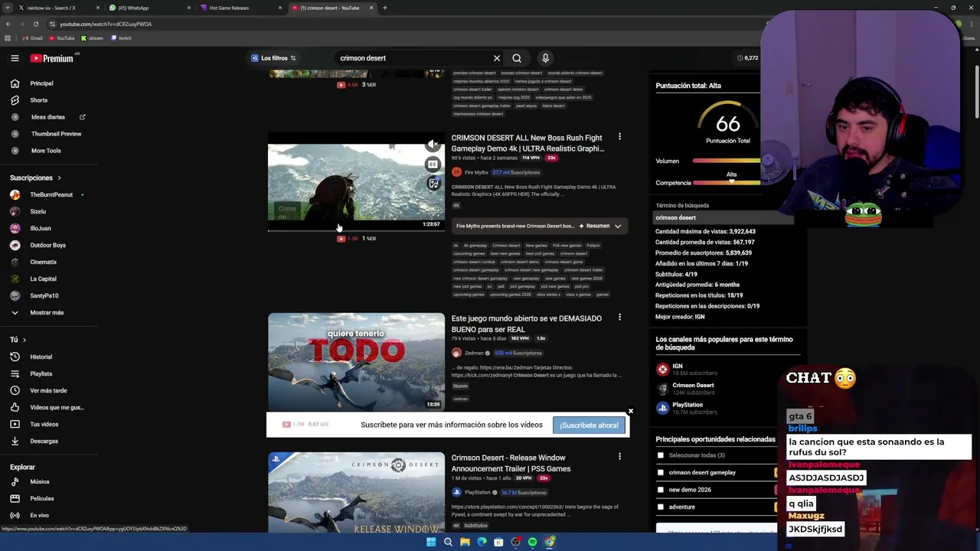The height and width of the screenshot is (551, 980).
Task: Open the YouTube hamburger guide menu
Action: (15, 58)
